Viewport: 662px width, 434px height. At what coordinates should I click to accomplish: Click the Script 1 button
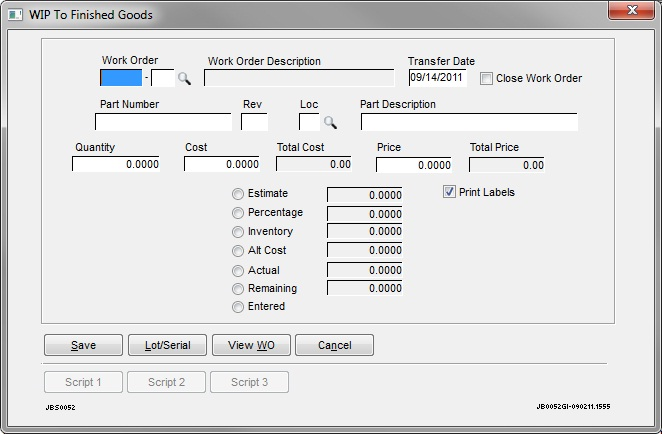tap(83, 382)
